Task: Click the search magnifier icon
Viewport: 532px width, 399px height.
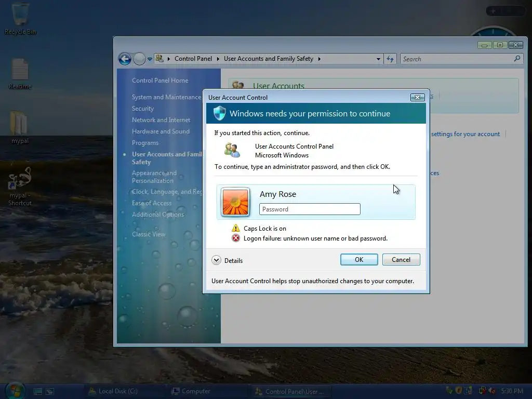Action: pos(517,59)
